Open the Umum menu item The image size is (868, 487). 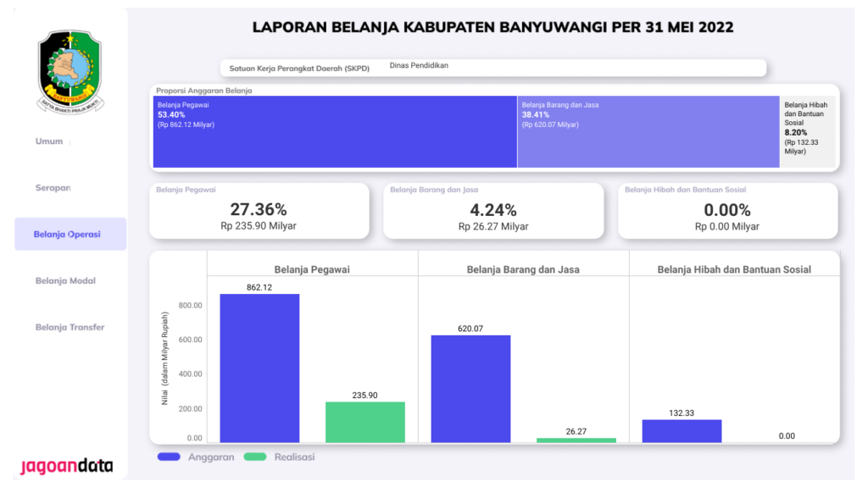click(49, 141)
